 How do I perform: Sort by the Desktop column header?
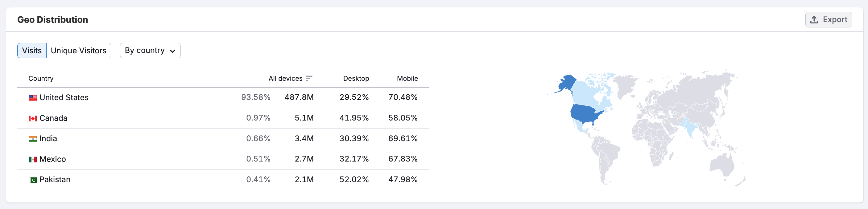[x=356, y=79]
